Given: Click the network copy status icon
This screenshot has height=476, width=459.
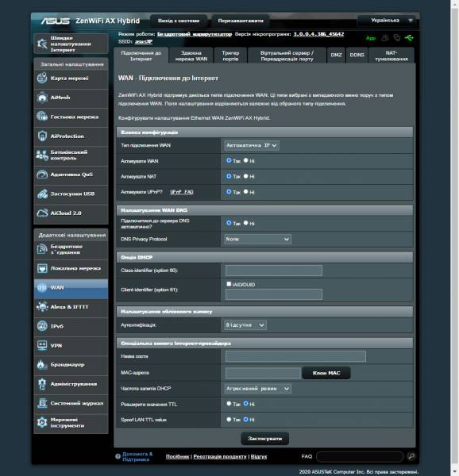Looking at the screenshot, I should point(397,37).
